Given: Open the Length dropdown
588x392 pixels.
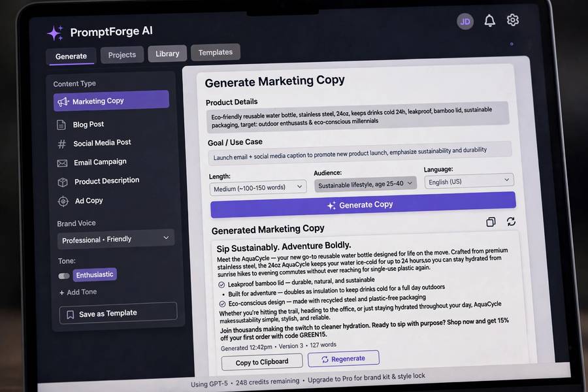Looking at the screenshot, I should pyautogui.click(x=258, y=188).
